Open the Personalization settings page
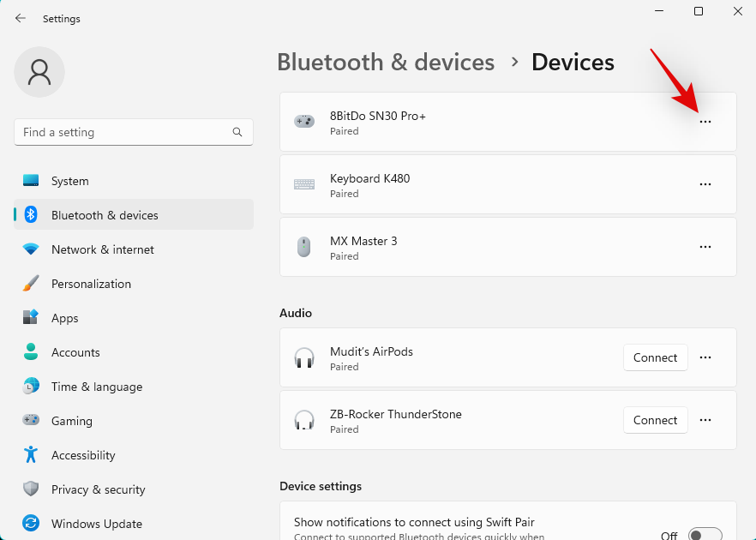The height and width of the screenshot is (540, 756). point(91,284)
